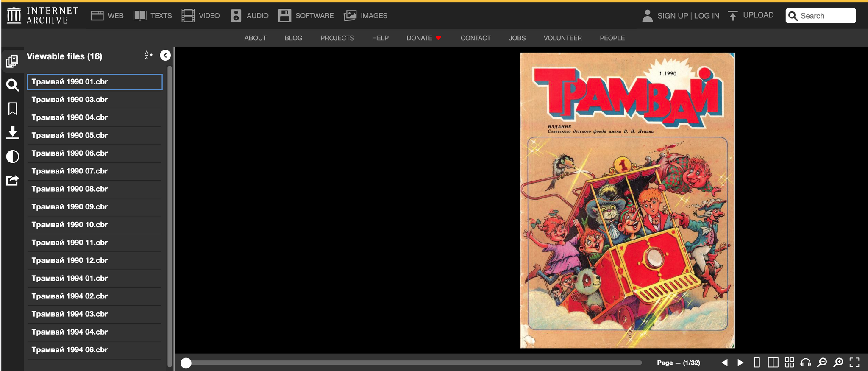
Task: Click the user avatar icon
Action: (x=647, y=16)
